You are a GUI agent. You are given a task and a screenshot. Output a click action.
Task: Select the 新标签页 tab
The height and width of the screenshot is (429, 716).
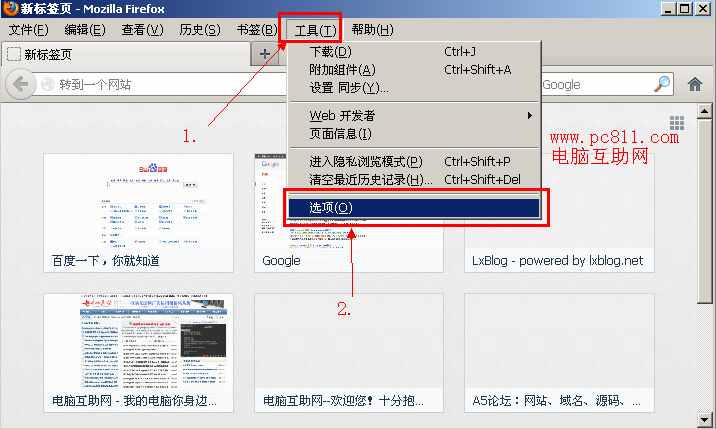(x=126, y=54)
